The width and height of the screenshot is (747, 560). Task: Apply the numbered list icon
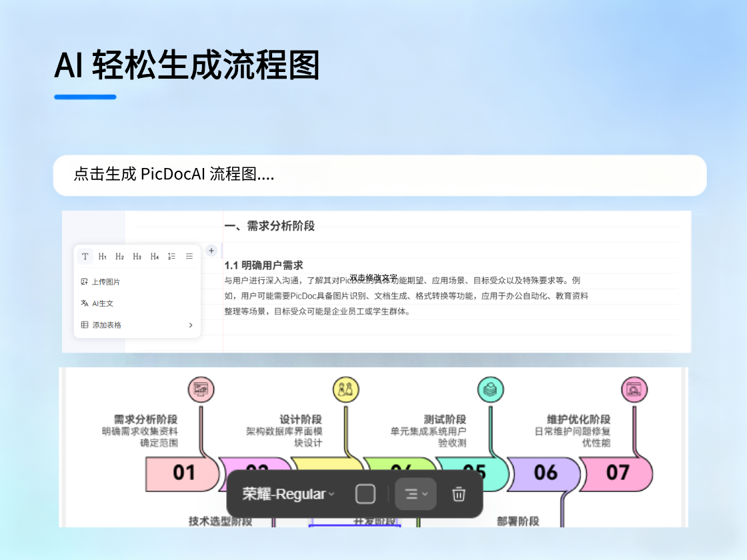click(171, 257)
